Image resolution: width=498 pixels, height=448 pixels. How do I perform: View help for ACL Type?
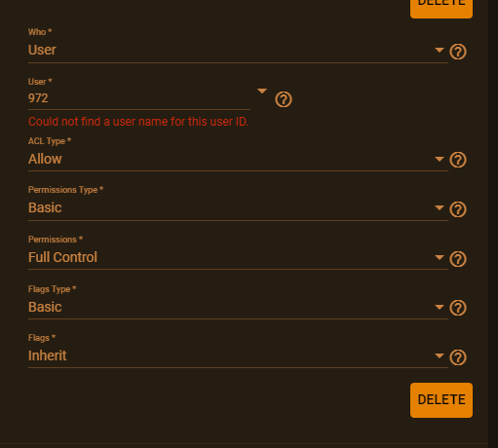tap(458, 160)
